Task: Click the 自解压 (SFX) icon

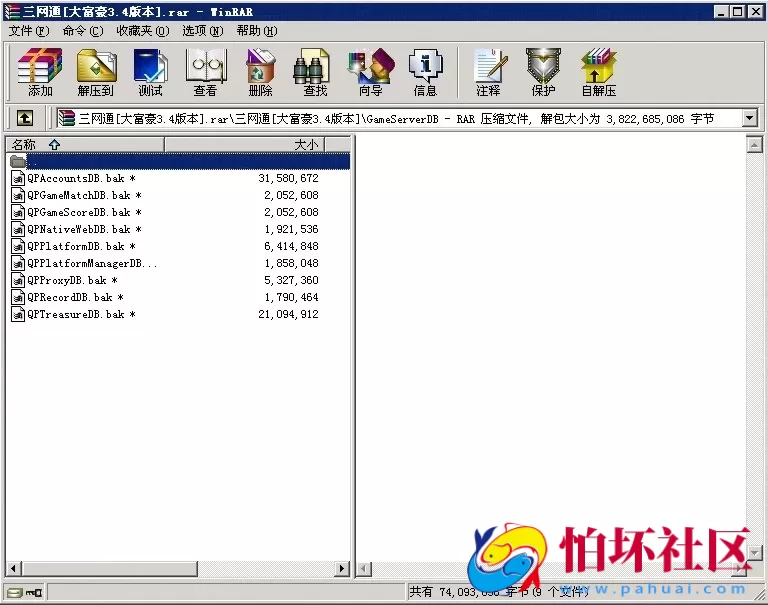Action: [599, 72]
